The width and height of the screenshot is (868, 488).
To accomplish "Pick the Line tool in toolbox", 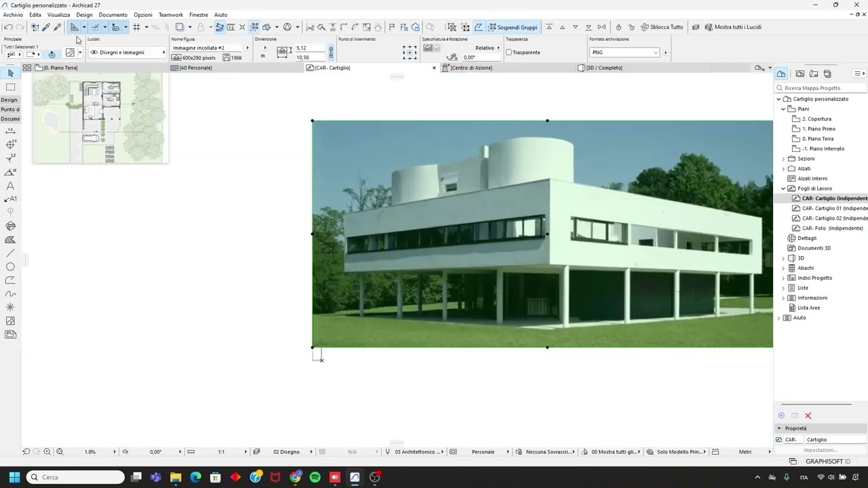I will pos(10,253).
